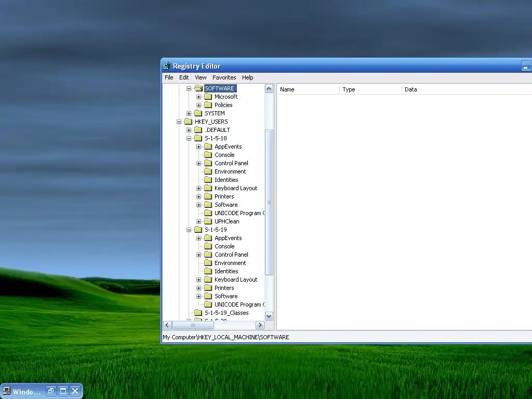532x399 pixels.
Task: Expand Printers under S-1-5-19
Action: point(199,288)
